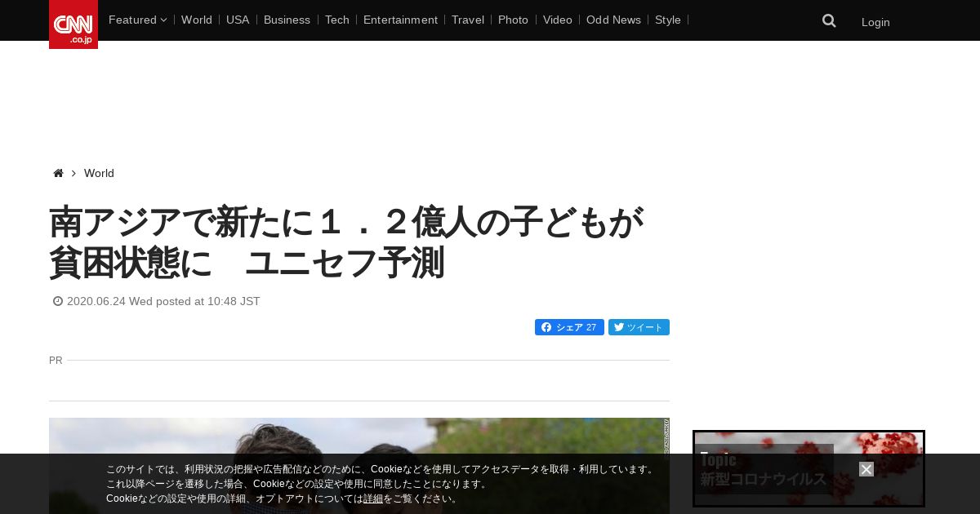Open the 新型コロナウイルス topic banner
980x514 pixels.
(x=808, y=468)
